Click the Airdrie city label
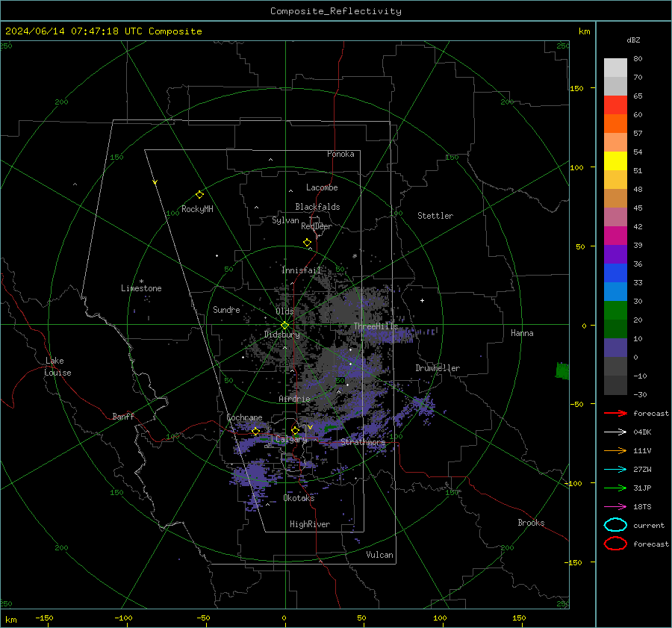 [294, 399]
